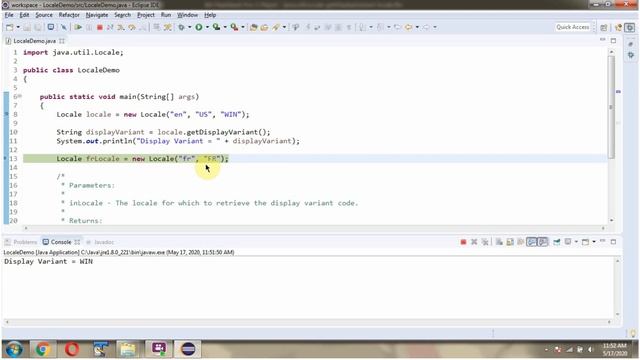Switch to the Java perspective icon

[x=619, y=27]
